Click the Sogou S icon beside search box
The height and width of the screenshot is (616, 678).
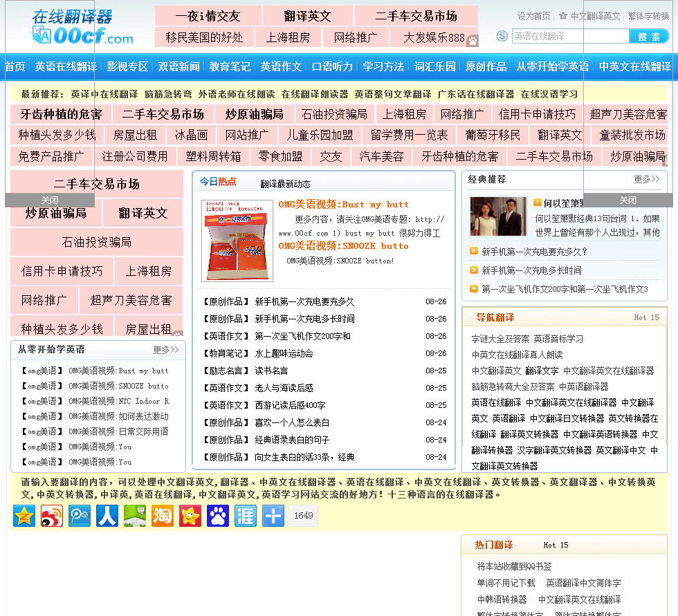[502, 36]
